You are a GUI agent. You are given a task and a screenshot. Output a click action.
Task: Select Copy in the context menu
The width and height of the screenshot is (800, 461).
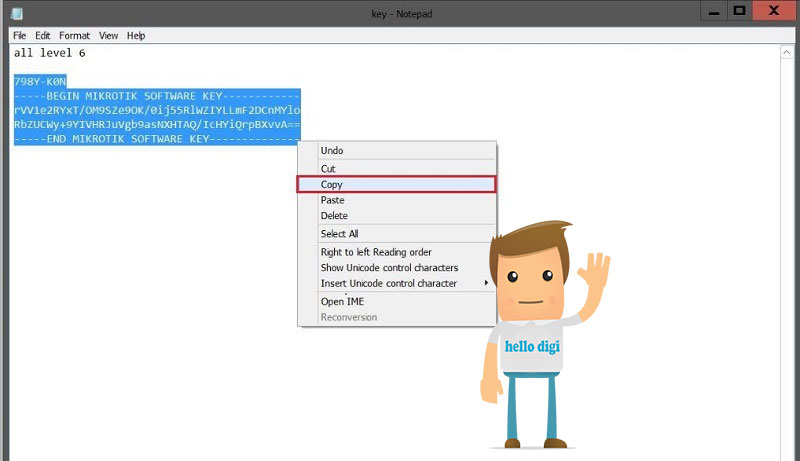(x=396, y=185)
